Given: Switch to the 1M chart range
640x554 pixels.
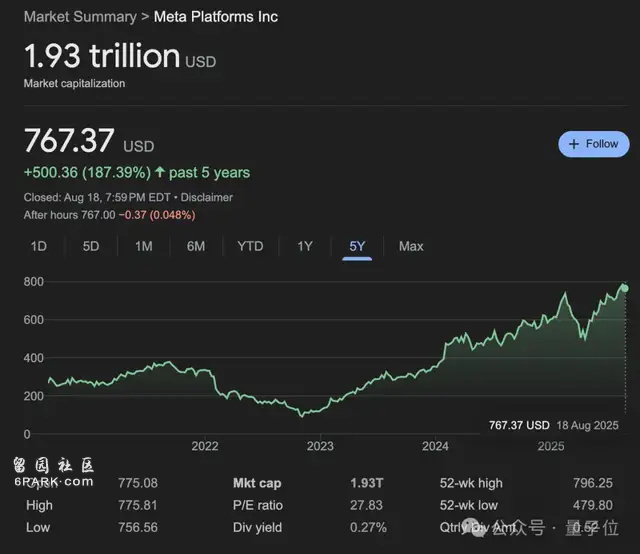Looking at the screenshot, I should tap(144, 246).
